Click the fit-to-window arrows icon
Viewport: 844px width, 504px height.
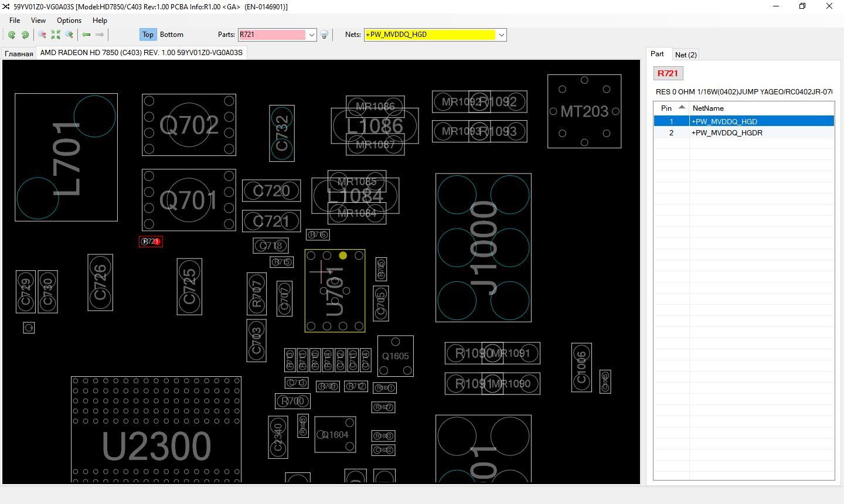click(x=56, y=35)
